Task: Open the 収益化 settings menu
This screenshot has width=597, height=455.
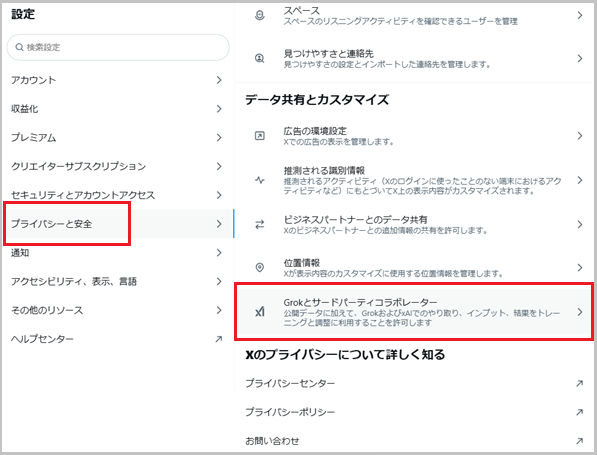Action: [118, 109]
